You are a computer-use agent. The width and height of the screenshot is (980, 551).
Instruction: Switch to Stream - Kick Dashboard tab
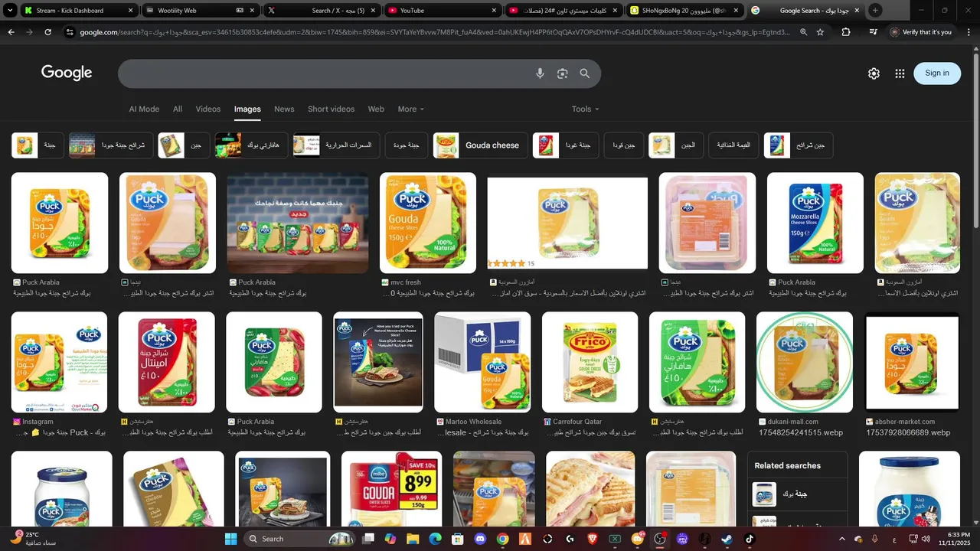point(79,10)
